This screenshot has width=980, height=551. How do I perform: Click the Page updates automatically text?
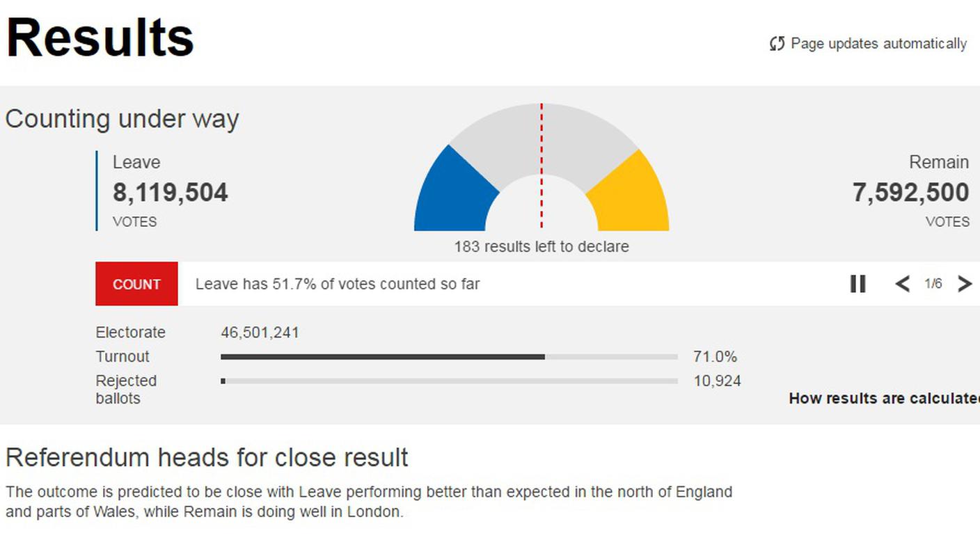click(879, 44)
